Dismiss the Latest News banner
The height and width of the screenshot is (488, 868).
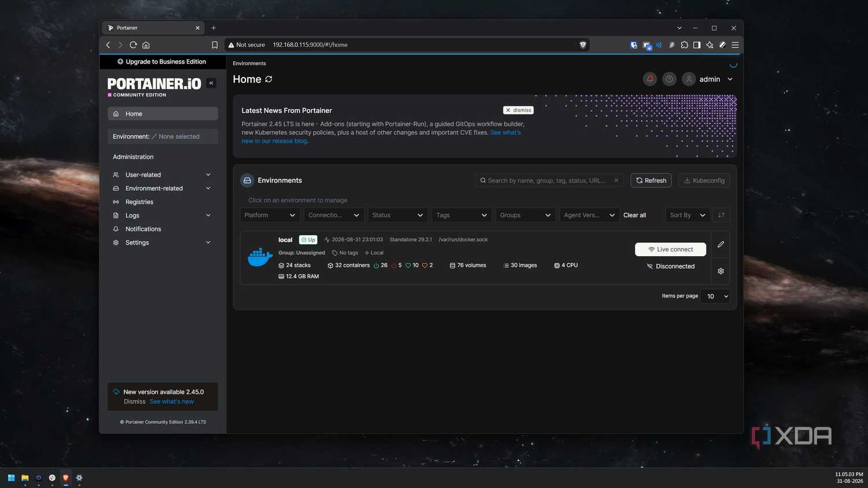(518, 110)
